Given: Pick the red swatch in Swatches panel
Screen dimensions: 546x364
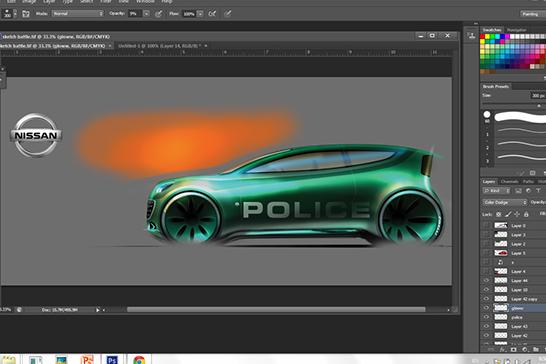Looking at the screenshot, I should click(482, 37).
